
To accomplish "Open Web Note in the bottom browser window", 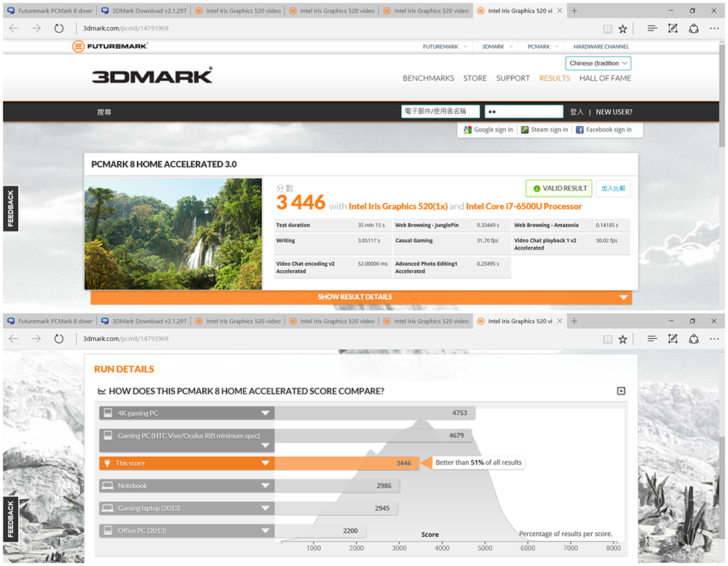I will [x=673, y=339].
